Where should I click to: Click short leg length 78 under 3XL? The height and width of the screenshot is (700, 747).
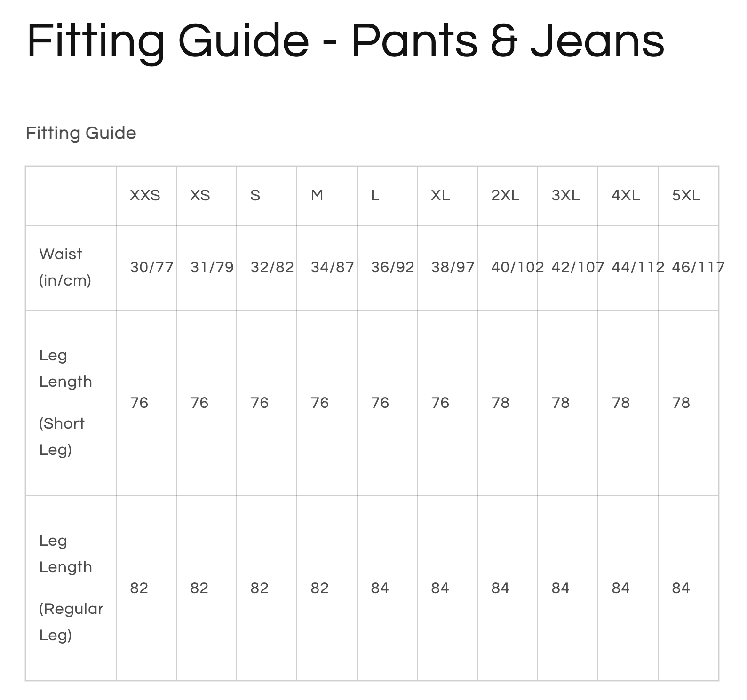point(560,403)
